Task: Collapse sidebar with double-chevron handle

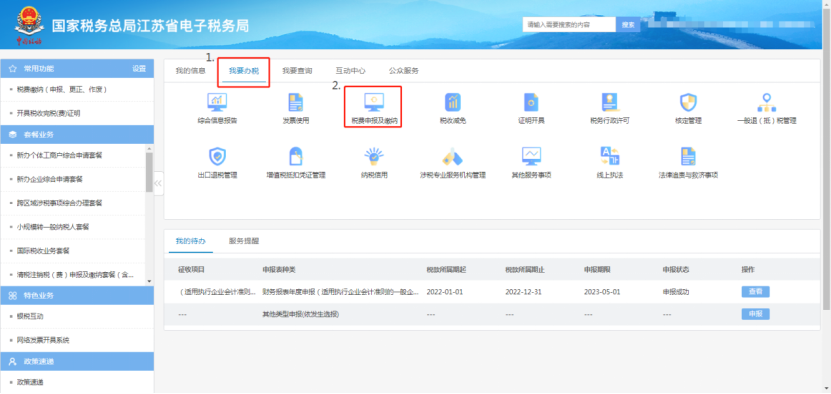Action: tap(158, 183)
